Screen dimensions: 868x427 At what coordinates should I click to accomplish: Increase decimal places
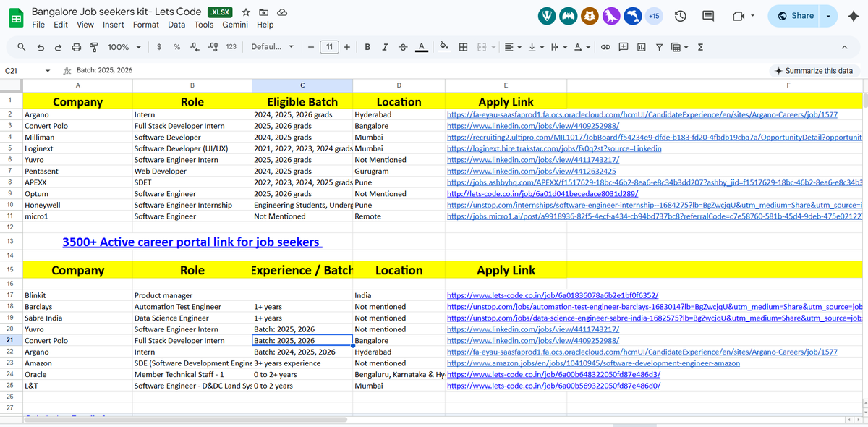point(213,47)
